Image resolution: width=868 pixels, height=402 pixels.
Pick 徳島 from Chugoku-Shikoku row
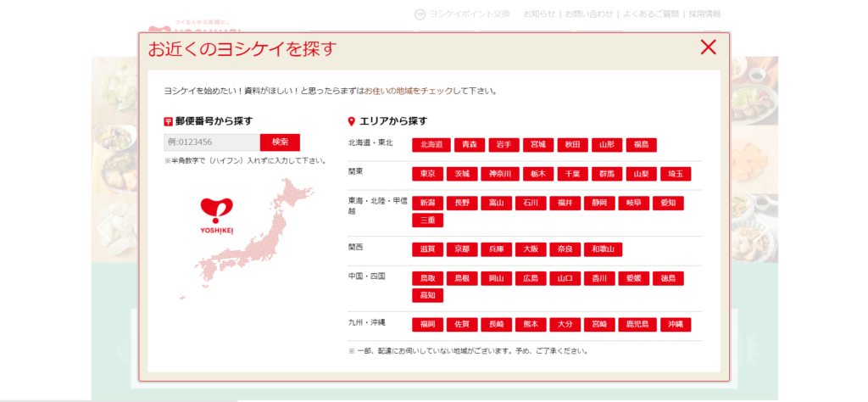coord(668,278)
